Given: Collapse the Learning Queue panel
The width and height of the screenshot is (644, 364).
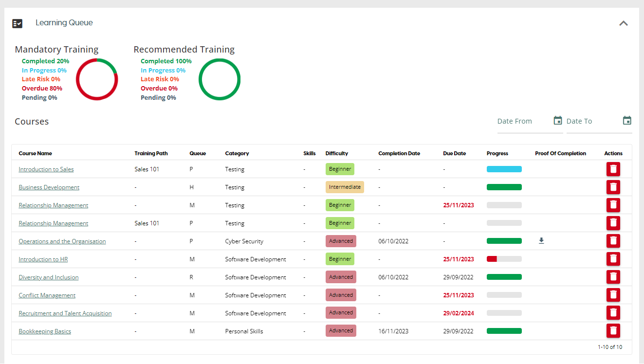Looking at the screenshot, I should coord(623,23).
